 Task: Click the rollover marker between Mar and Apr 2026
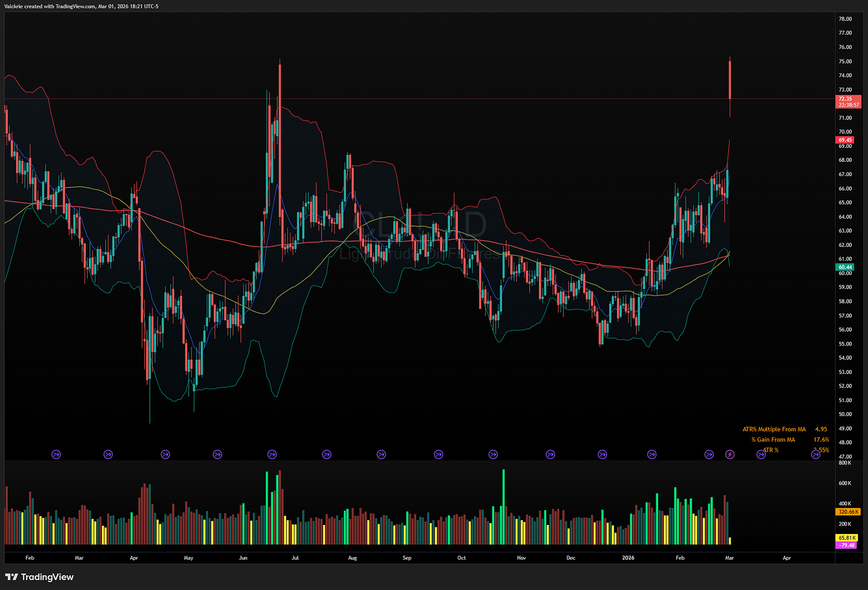click(x=761, y=455)
